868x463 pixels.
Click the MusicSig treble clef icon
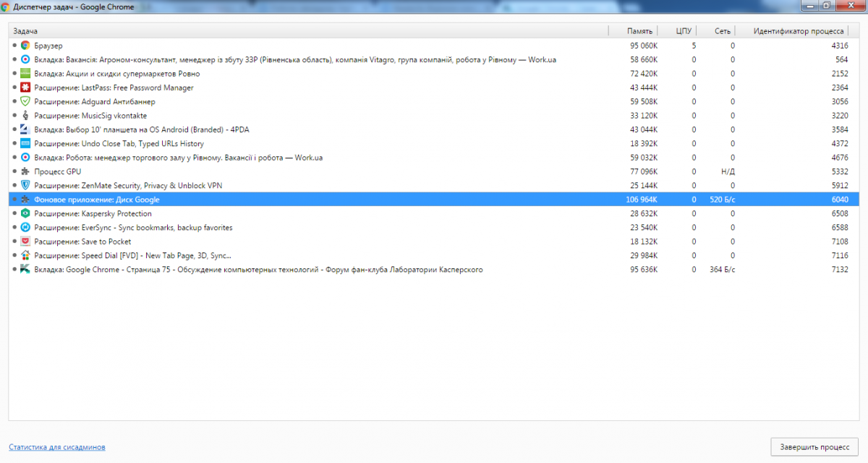[x=25, y=116]
